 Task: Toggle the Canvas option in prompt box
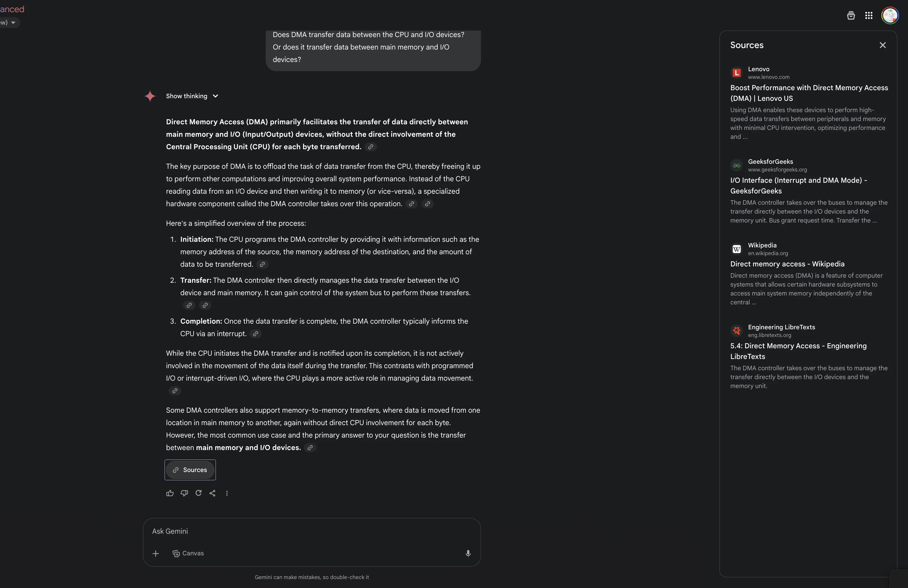(188, 553)
